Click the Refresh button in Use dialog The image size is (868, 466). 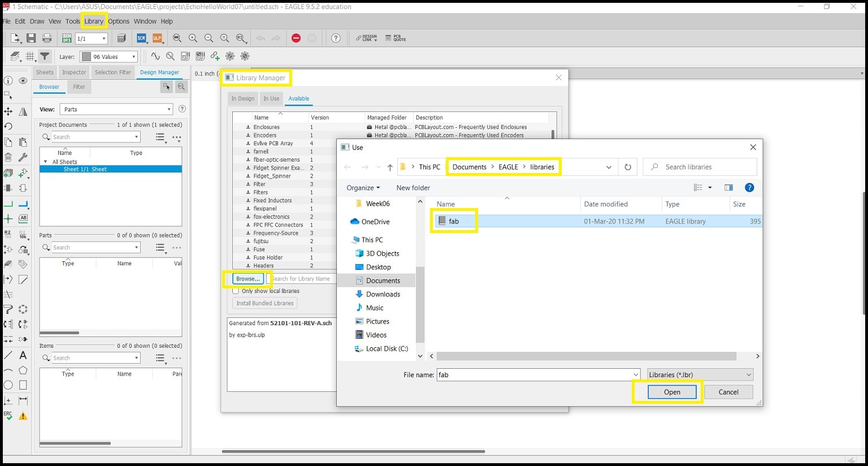[628, 167]
